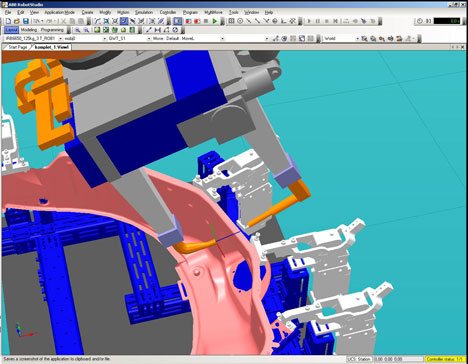Open the Modify menu
This screenshot has height=364, width=468.
(105, 12)
